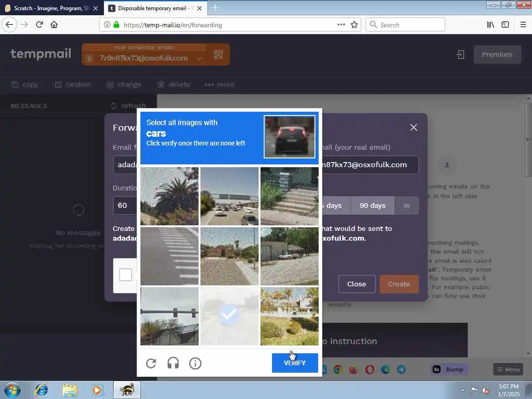This screenshot has height=399, width=532.
Task: Show site information icon in address bar
Action: tap(107, 25)
